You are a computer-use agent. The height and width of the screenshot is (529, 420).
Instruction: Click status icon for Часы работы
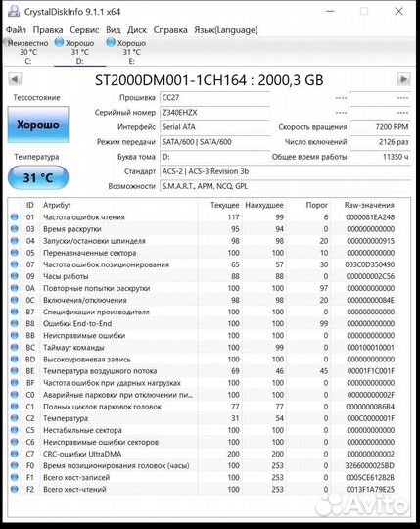coord(15,276)
